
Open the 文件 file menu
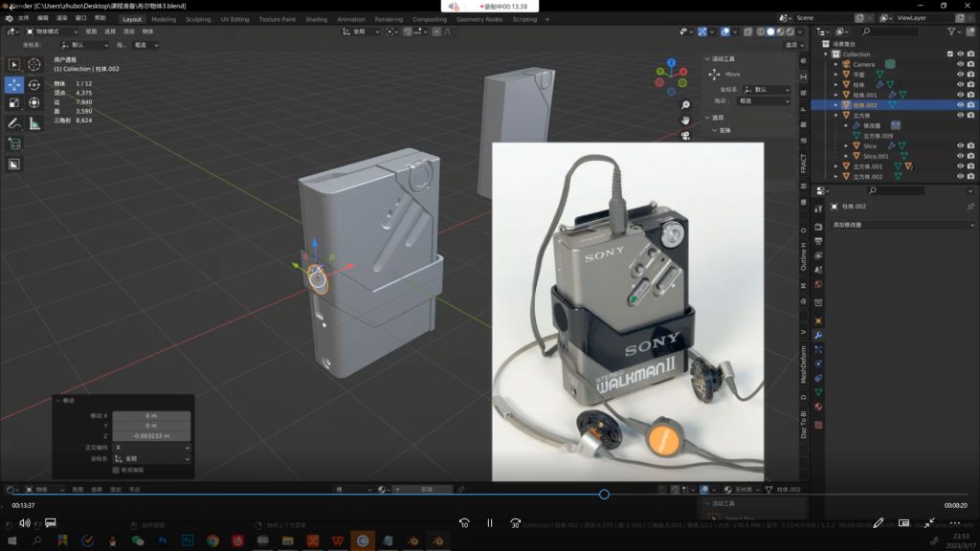[x=23, y=18]
